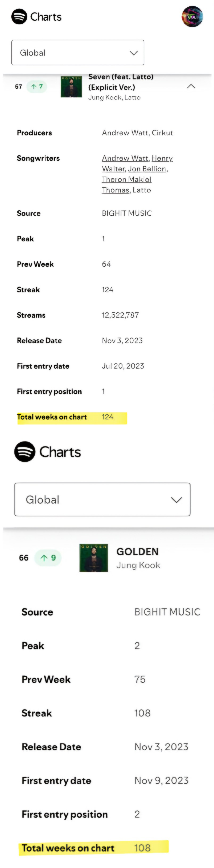Click the green up-7 rank change badge
This screenshot has width=214, height=868.
click(37, 87)
